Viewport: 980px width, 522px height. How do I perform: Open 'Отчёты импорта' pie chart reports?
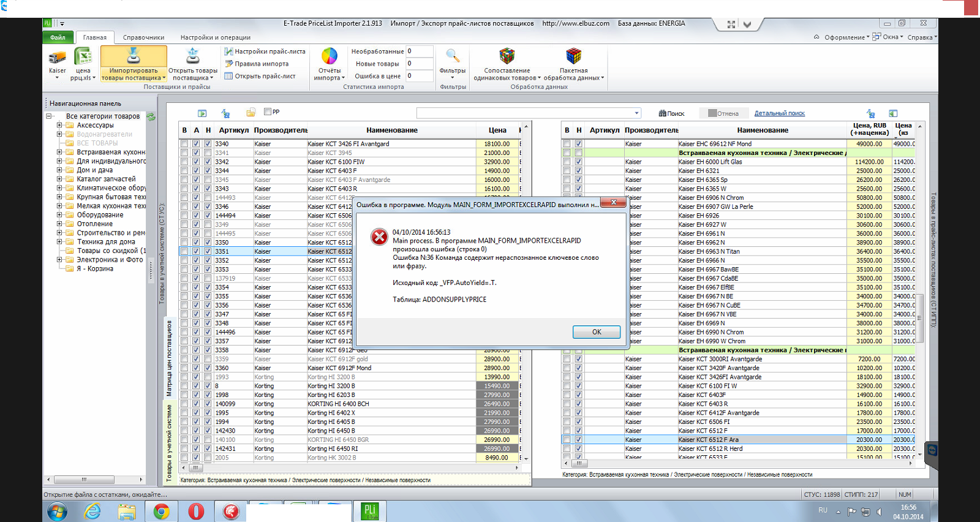330,64
